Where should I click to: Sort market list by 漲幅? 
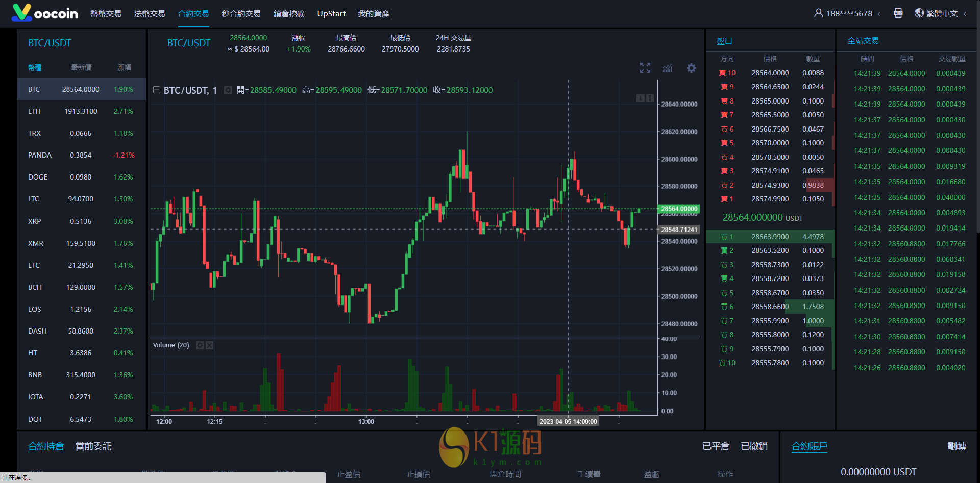coord(124,68)
